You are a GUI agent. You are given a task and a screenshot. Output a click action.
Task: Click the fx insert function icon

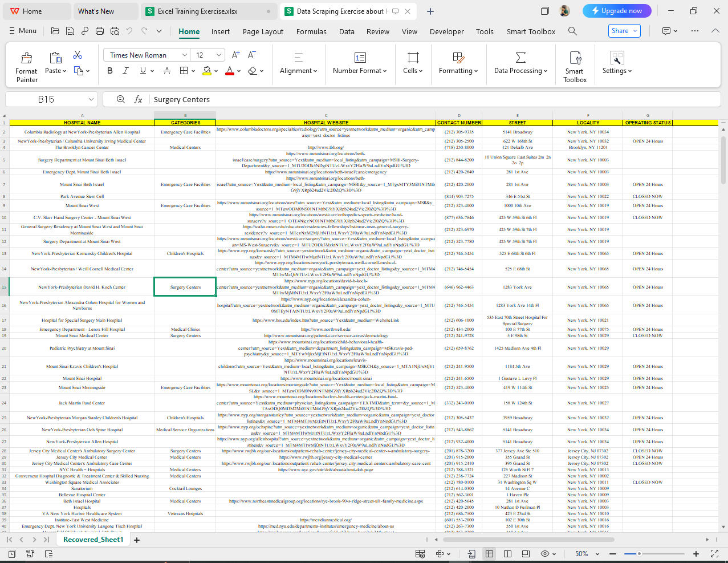138,99
